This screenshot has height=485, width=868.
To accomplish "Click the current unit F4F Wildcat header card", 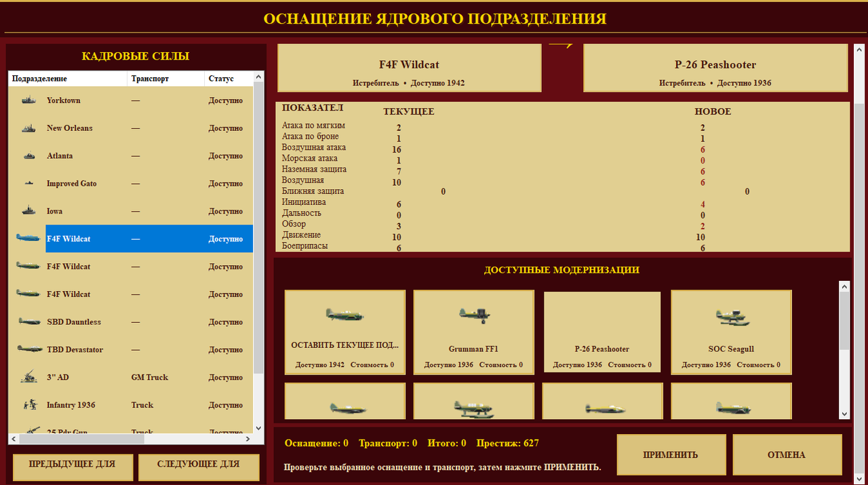I will click(410, 68).
